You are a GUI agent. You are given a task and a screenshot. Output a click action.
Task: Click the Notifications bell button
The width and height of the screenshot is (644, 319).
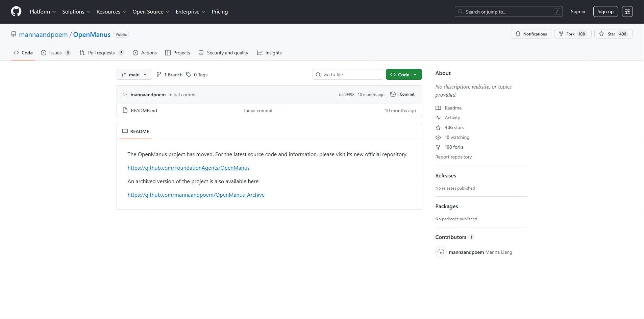coord(531,34)
